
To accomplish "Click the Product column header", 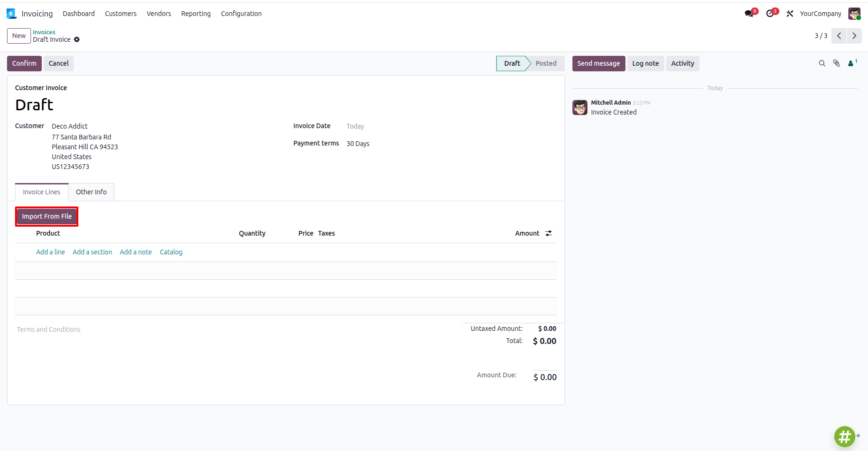I will tap(48, 233).
